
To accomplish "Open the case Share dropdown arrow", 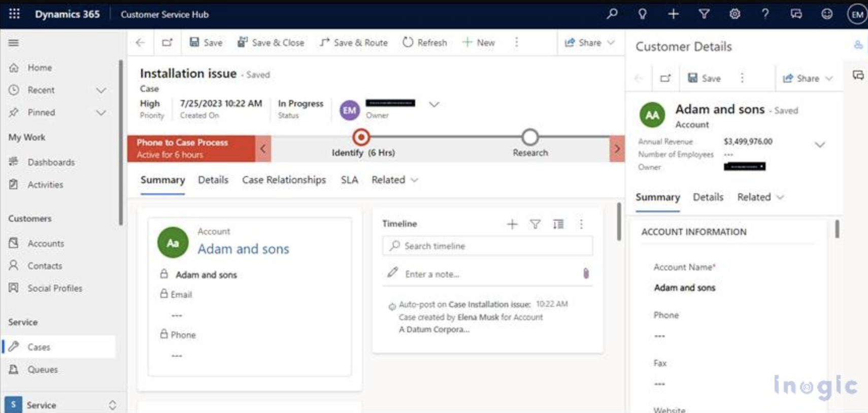I will (x=611, y=43).
